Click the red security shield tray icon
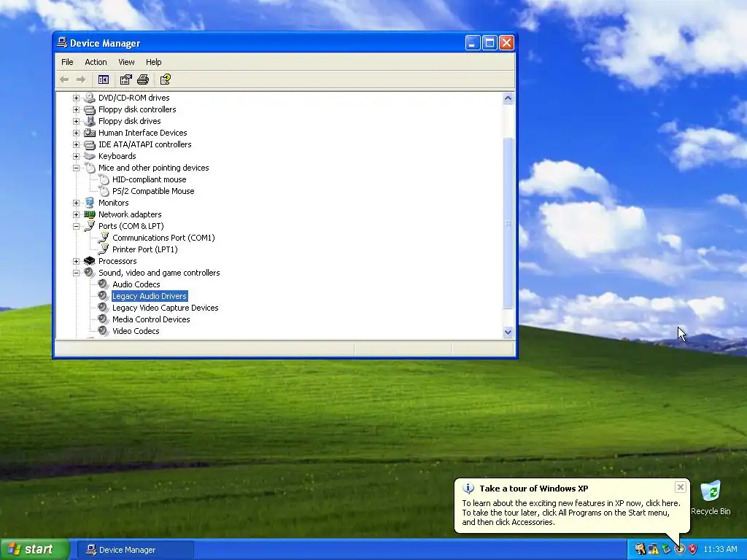This screenshot has width=747, height=560. [693, 550]
